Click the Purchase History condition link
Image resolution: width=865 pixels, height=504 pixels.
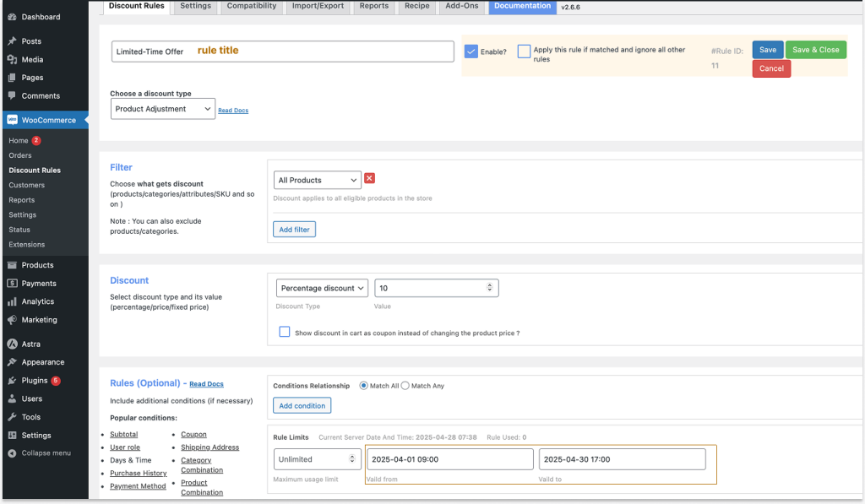138,473
